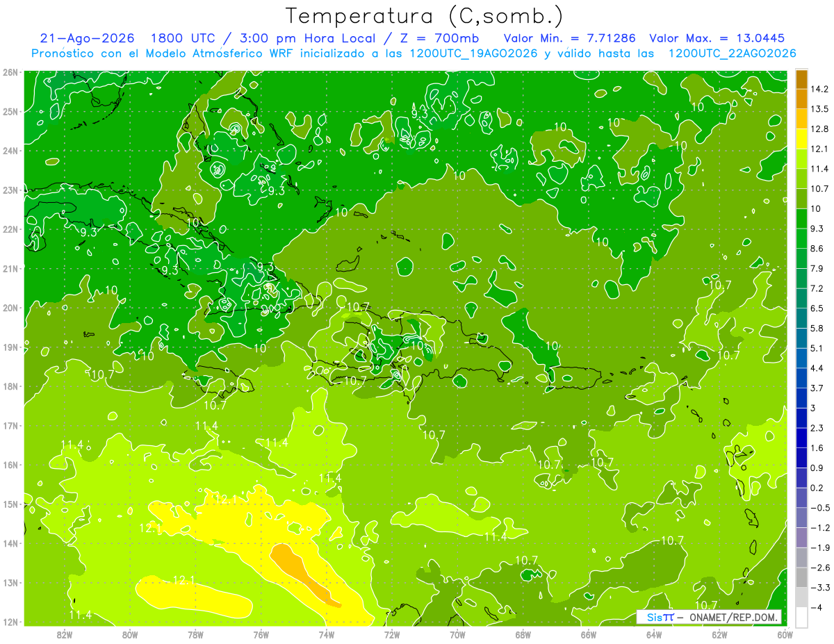Click the longitude label "74W"
This screenshot has height=644, width=834.
327,634
